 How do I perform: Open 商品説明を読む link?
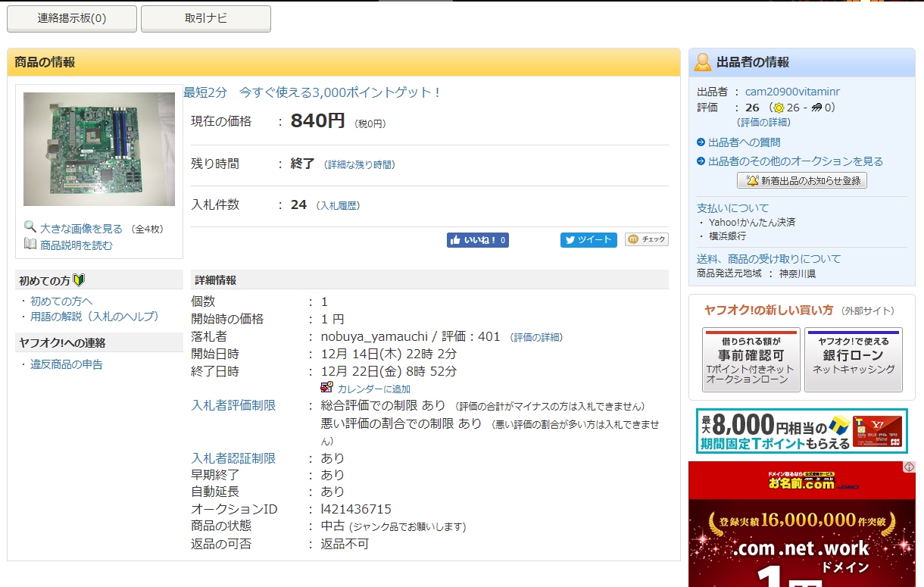coord(76,245)
